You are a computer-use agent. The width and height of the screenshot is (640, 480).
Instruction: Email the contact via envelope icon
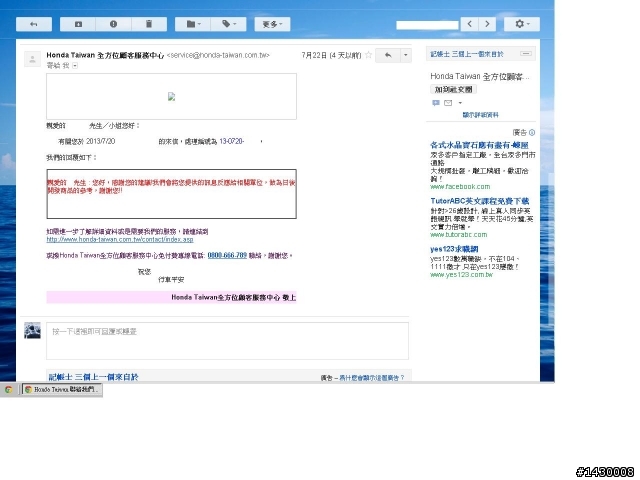pyautogui.click(x=448, y=103)
